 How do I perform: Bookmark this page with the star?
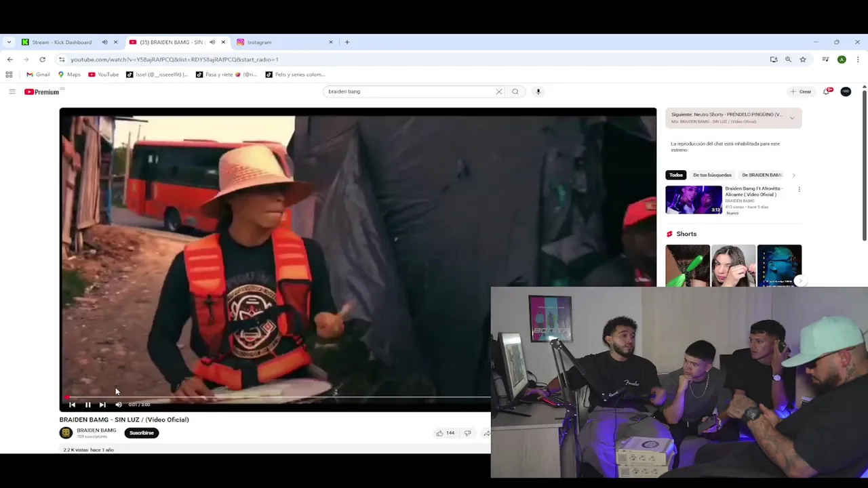pos(803,60)
